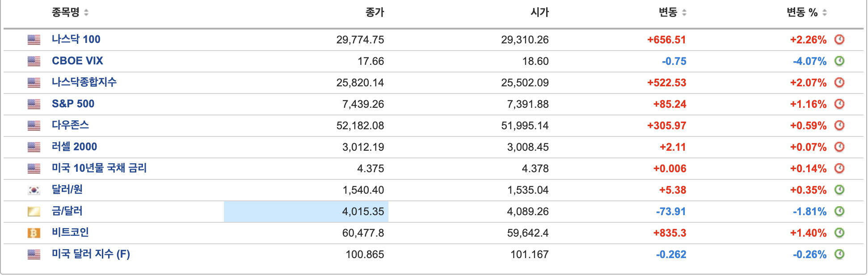Open the CBOE VIX link

(x=77, y=61)
